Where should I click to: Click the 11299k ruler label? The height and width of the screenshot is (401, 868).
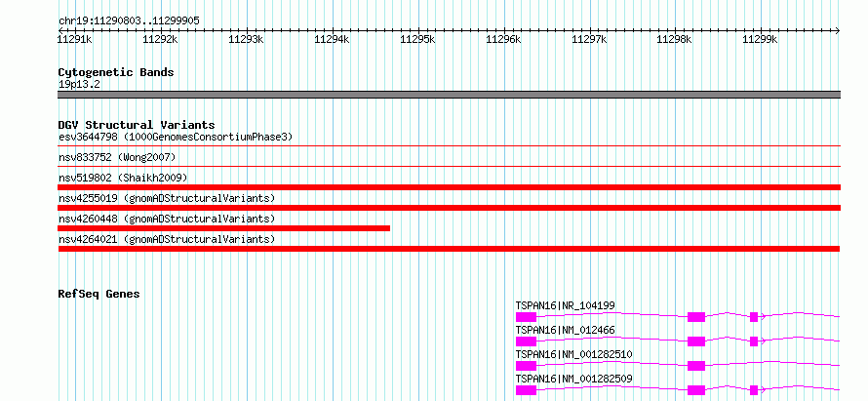click(760, 39)
